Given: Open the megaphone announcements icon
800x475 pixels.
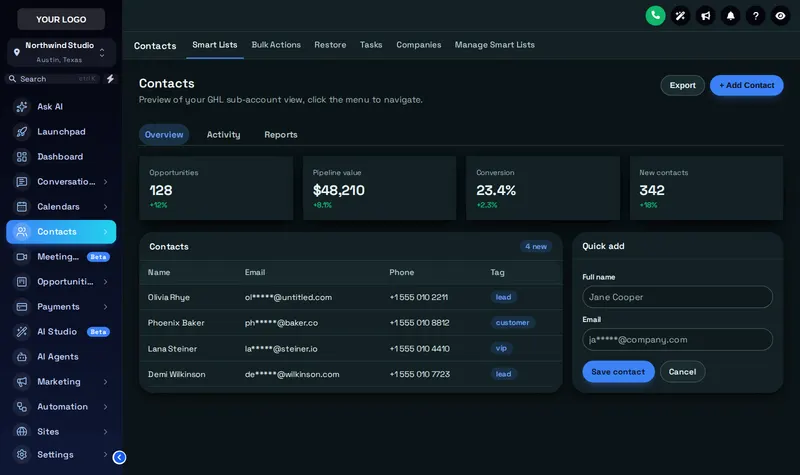Looking at the screenshot, I should pyautogui.click(x=705, y=16).
